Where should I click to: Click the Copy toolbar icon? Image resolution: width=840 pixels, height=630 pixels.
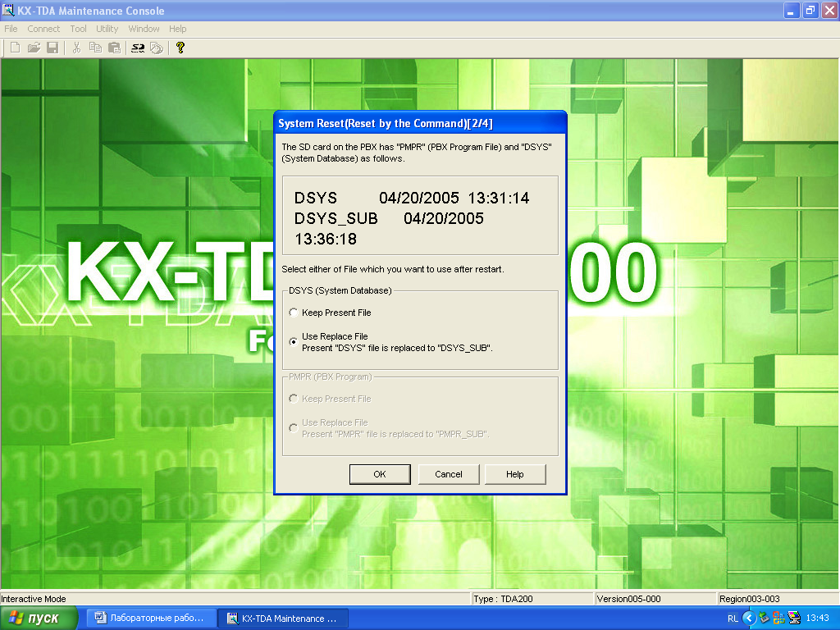point(95,48)
